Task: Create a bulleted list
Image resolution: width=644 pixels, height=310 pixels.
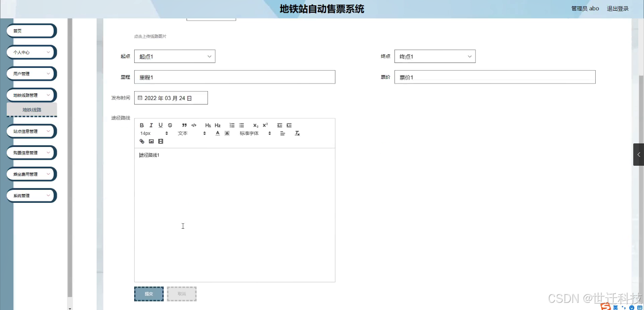Action: point(241,126)
